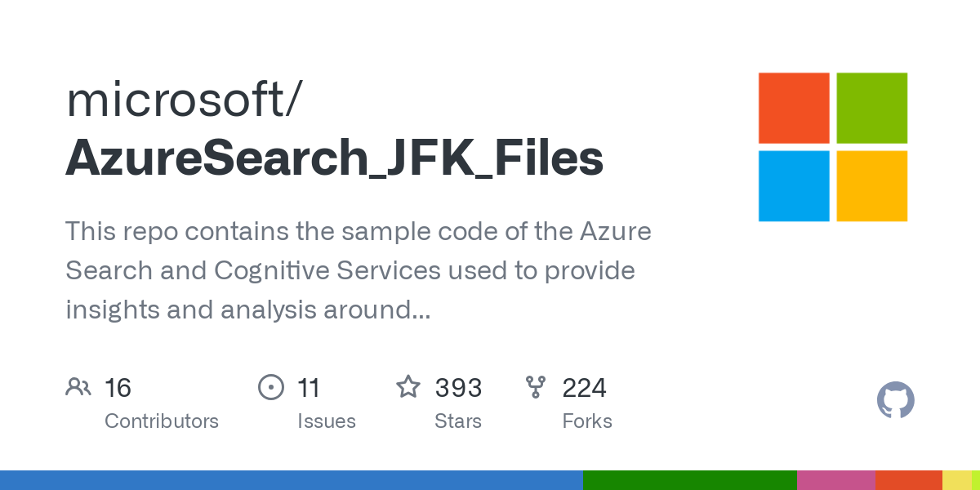Click the dark green language bar segment
Image resolution: width=980 pixels, height=490 pixels.
click(689, 480)
